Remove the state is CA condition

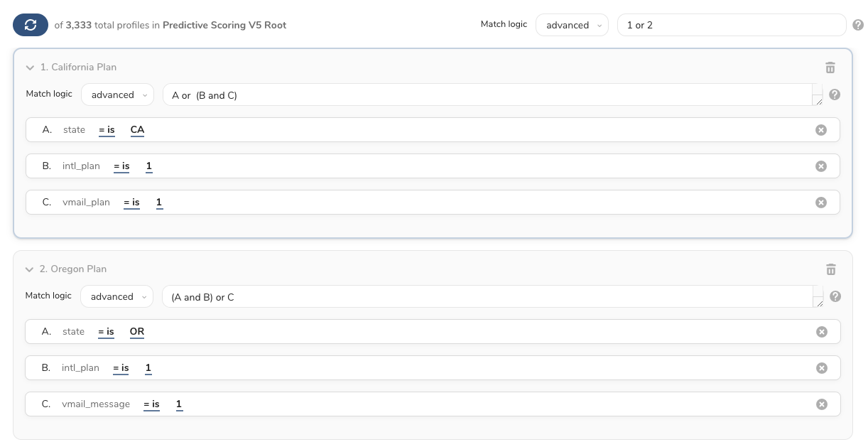click(x=820, y=130)
